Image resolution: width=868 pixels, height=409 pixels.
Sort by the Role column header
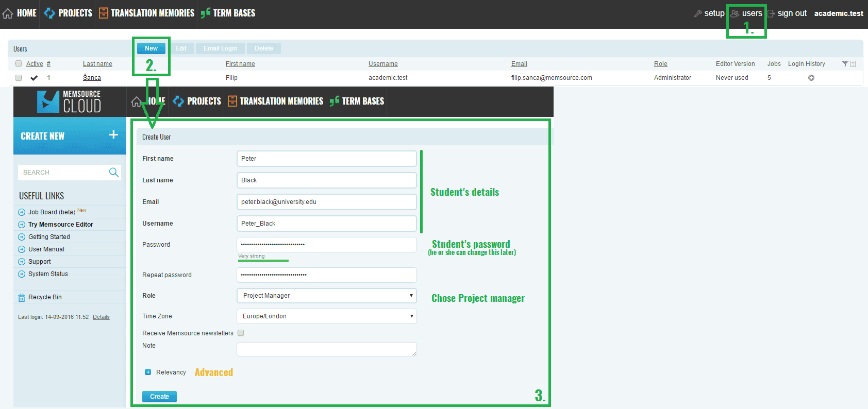coord(661,64)
